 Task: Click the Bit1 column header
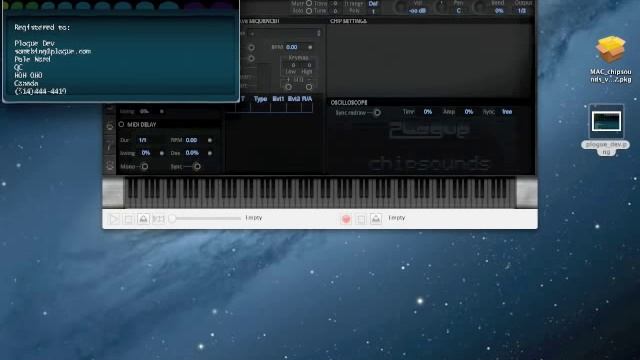click(x=278, y=99)
